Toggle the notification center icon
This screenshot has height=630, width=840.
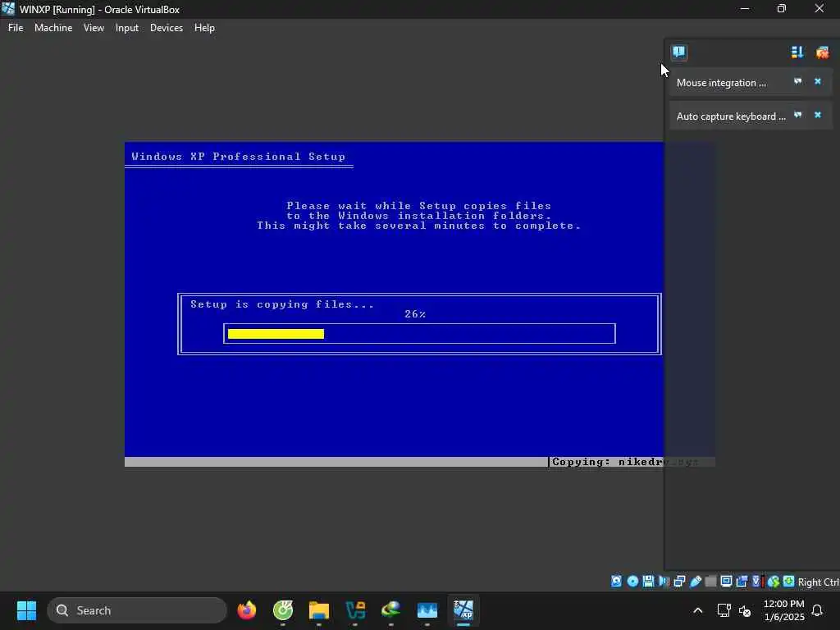pyautogui.click(x=678, y=52)
